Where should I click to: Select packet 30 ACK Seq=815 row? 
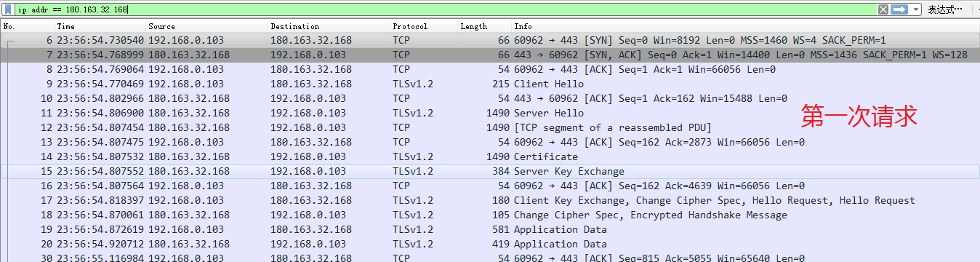[x=490, y=257]
